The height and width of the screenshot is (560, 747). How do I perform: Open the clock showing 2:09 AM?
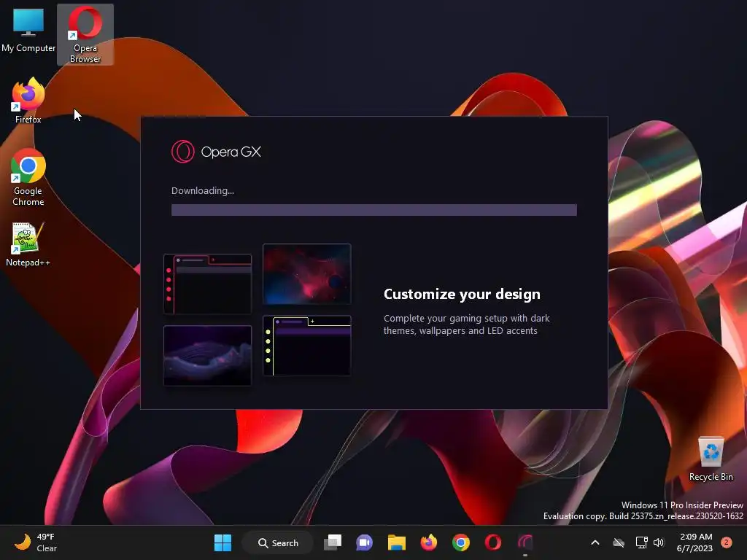(x=695, y=542)
